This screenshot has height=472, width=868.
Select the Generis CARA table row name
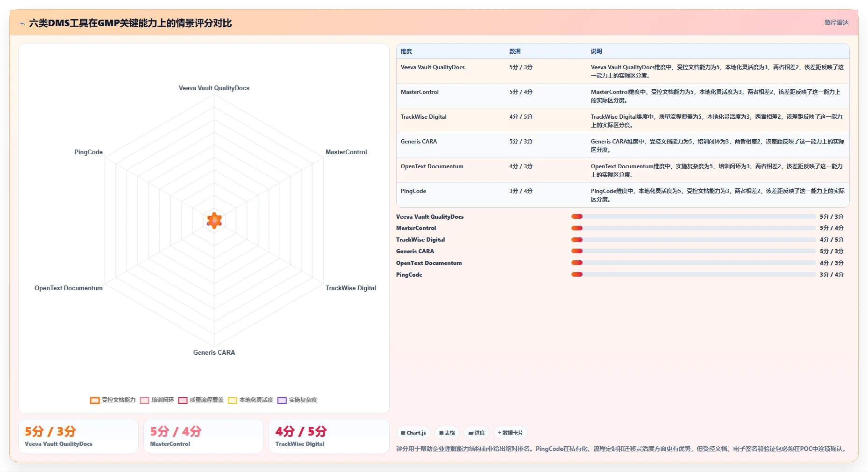(x=419, y=142)
